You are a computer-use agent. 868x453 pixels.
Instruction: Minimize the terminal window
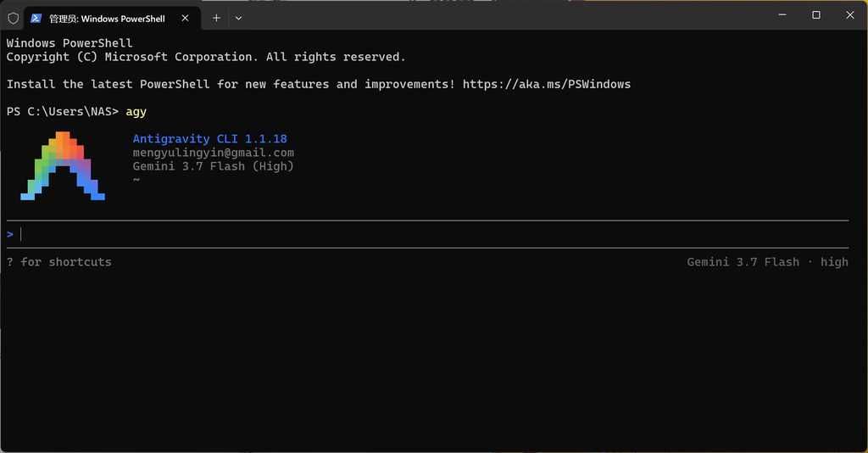782,15
